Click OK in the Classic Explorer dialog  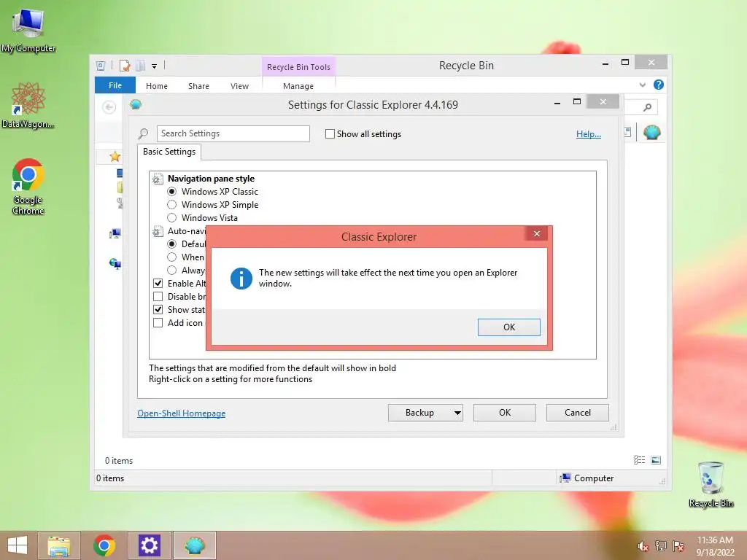coord(508,327)
